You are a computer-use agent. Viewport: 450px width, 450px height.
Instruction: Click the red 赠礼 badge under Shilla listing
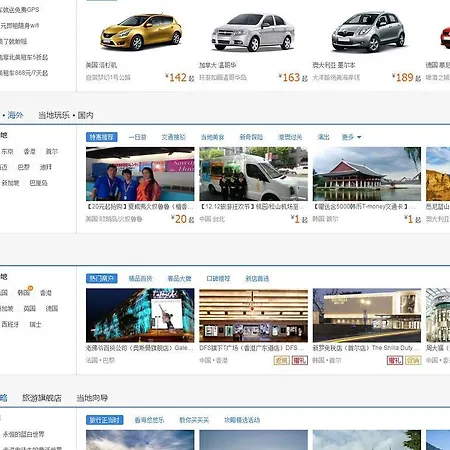(x=395, y=360)
